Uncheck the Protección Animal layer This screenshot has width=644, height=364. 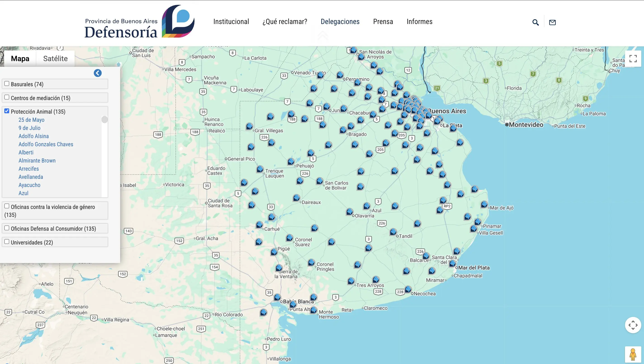tap(7, 111)
